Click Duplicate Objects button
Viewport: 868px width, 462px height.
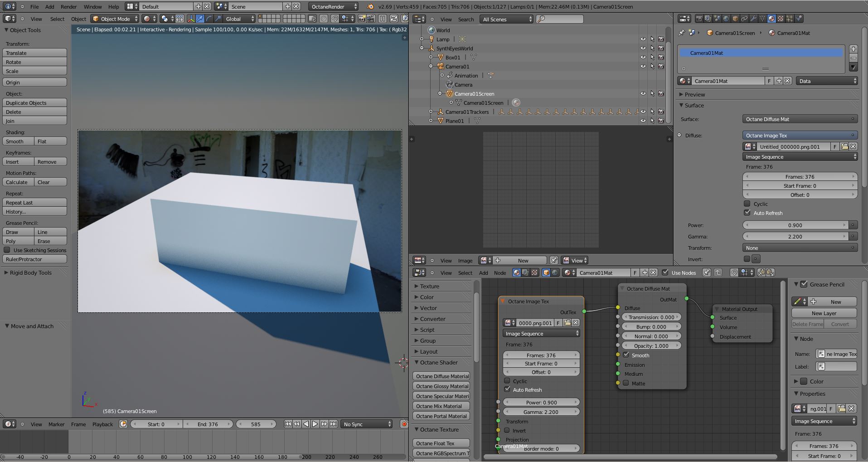click(x=34, y=102)
